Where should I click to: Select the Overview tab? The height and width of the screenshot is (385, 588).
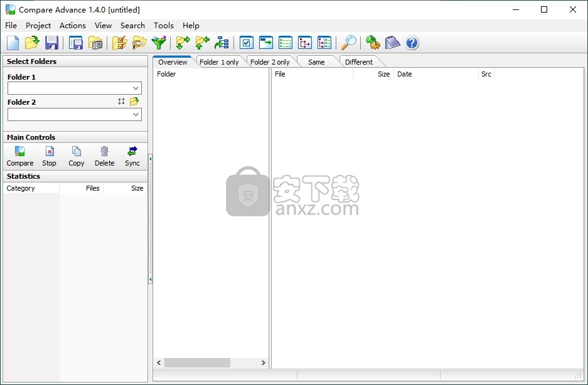click(x=173, y=62)
